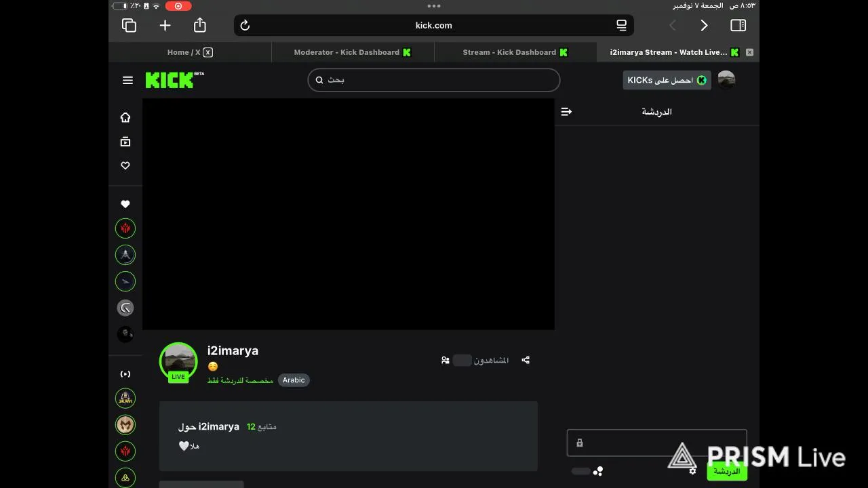Viewport: 868px width, 488px height.
Task: Open the followed channel avatar with letter A
Action: 125,255
